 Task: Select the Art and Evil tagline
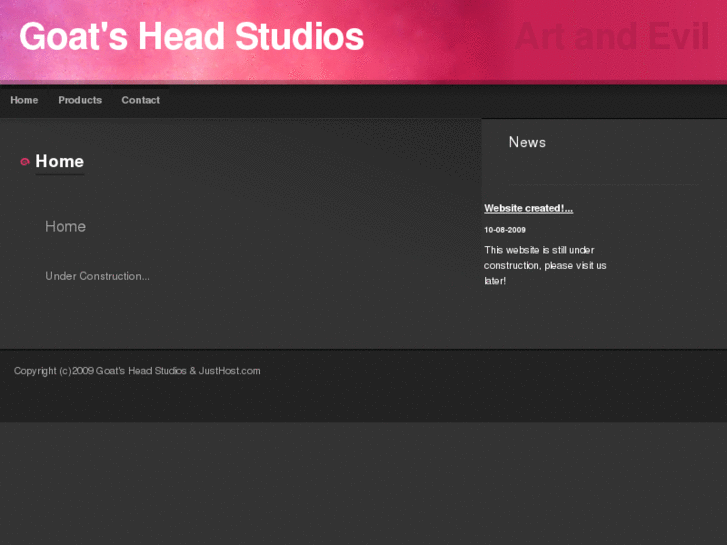pyautogui.click(x=611, y=38)
